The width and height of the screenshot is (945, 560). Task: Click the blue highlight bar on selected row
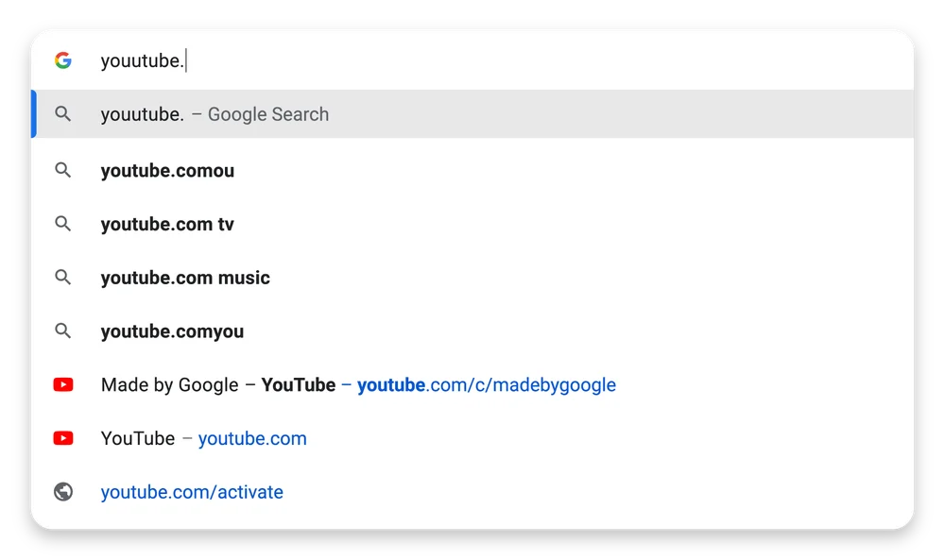pos(32,113)
